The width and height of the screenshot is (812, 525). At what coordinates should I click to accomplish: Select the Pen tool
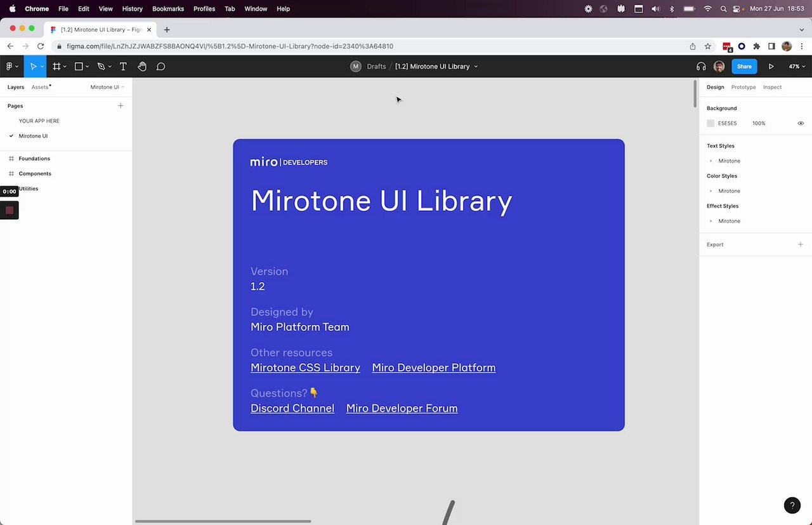coord(101,66)
